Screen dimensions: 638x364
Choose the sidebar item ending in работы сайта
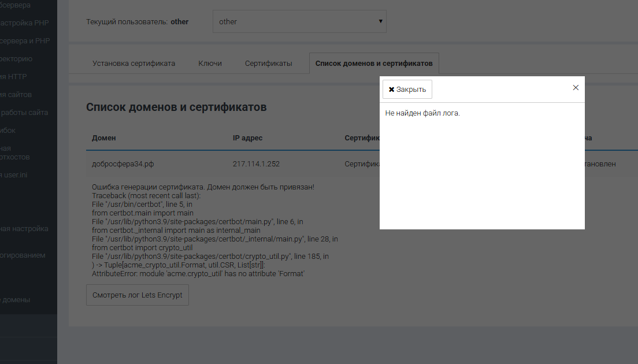(x=24, y=113)
